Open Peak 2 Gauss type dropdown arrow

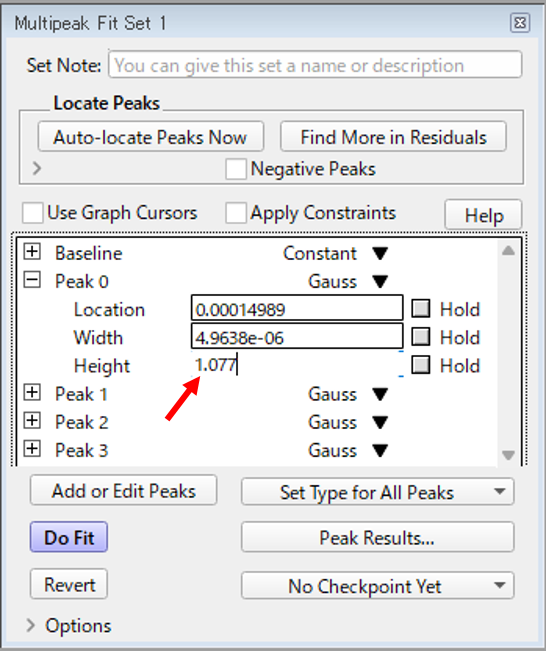coord(380,422)
